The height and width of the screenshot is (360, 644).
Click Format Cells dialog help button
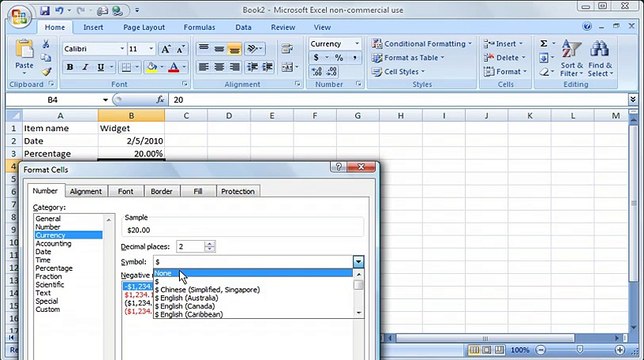338,167
